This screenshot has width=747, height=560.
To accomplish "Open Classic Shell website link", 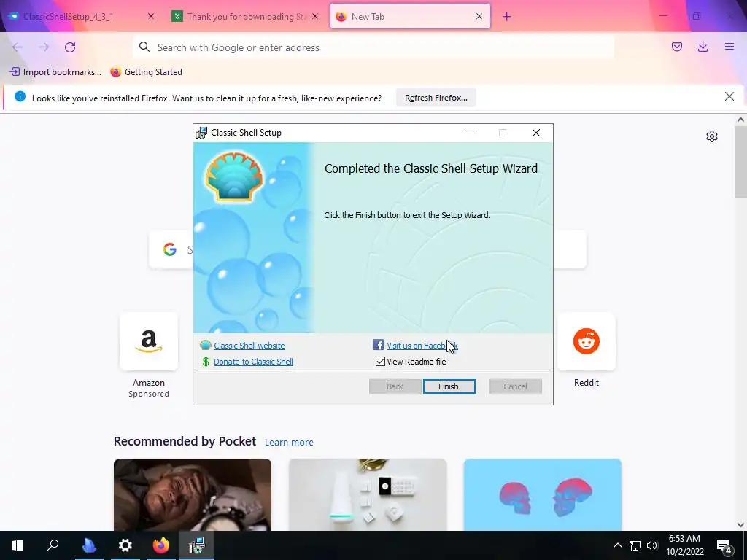I will 249,346.
